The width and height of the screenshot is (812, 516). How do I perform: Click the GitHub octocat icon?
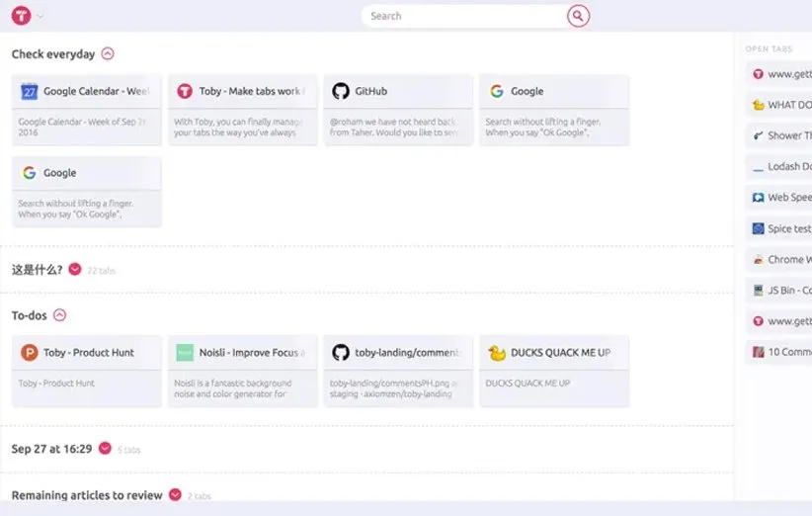pos(341,91)
